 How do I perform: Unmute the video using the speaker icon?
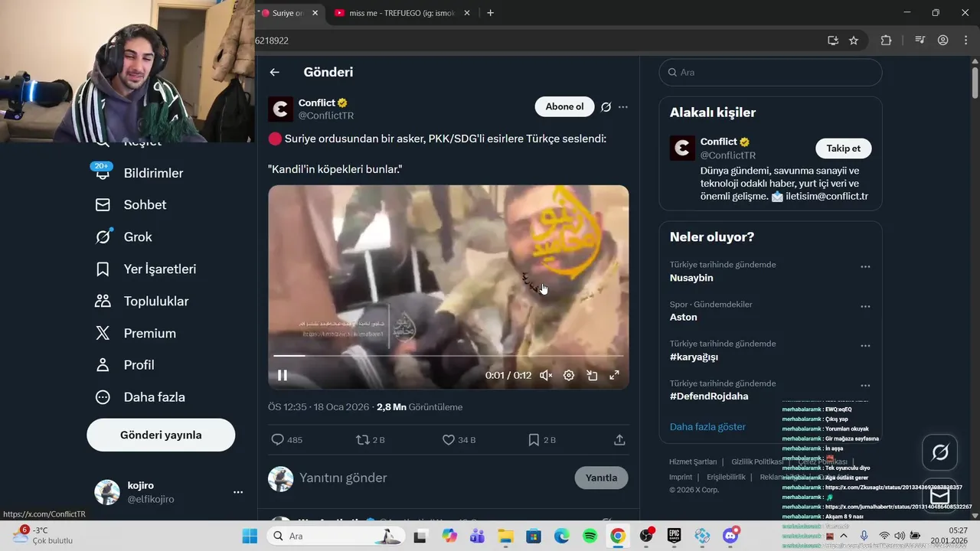tap(546, 375)
